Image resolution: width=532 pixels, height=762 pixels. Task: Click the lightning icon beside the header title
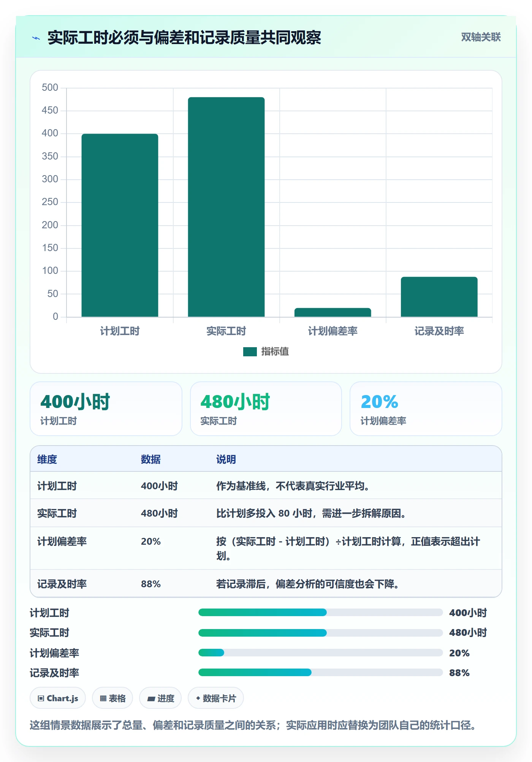[x=36, y=38]
